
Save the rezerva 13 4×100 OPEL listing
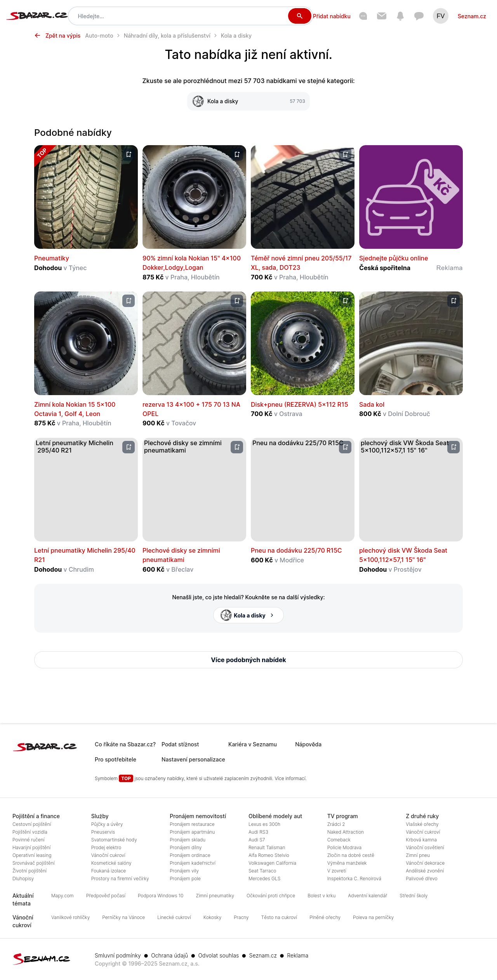coord(237,301)
